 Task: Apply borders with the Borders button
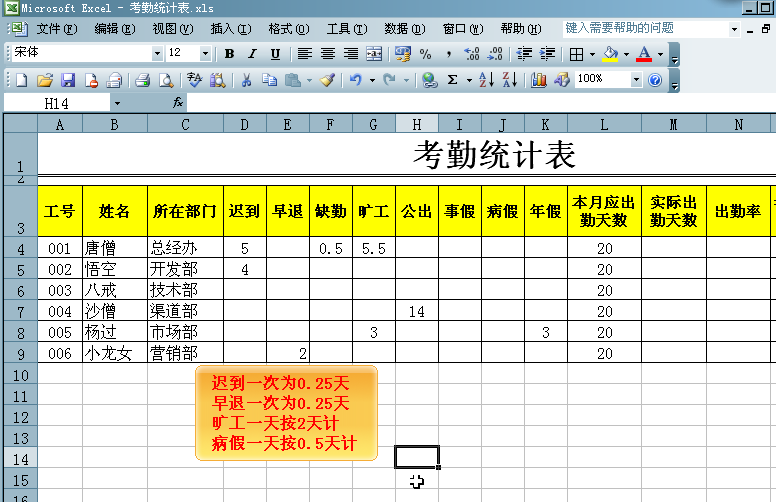pos(576,54)
